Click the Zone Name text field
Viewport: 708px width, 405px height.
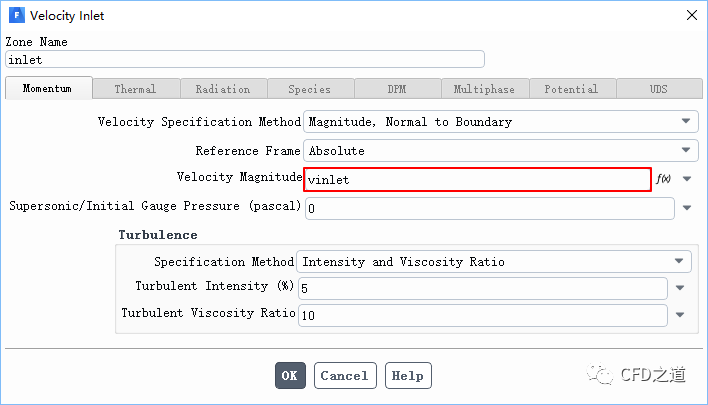tap(245, 59)
